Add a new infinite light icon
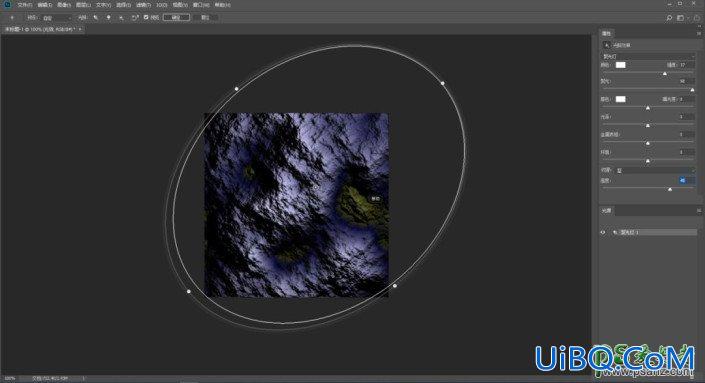 pyautogui.click(x=121, y=18)
